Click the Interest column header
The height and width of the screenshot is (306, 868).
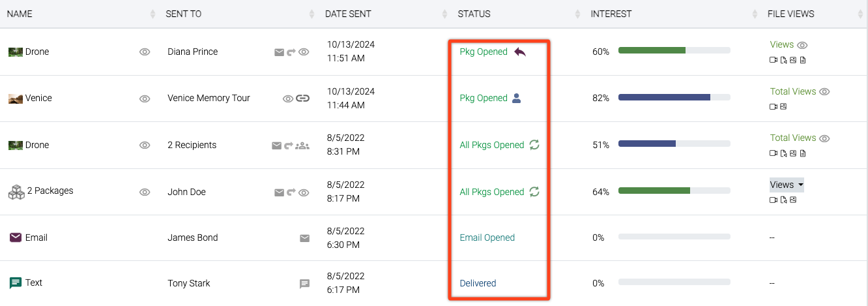611,14
